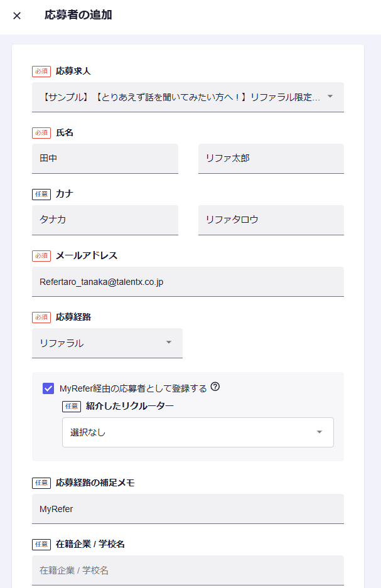
Task: Click the 任意 badge beside 在籍企業 / 学校名
Action: (x=41, y=544)
